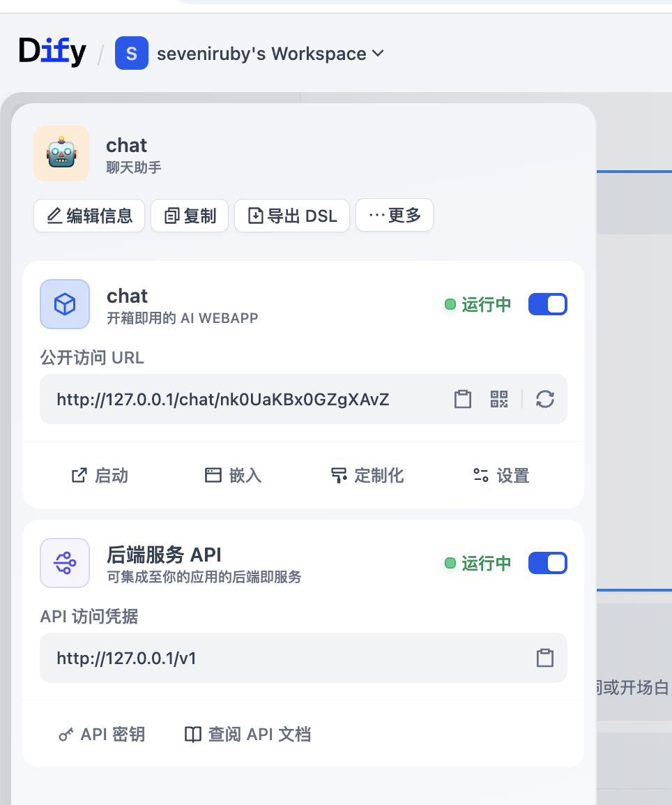672x805 pixels.
Task: Click the blue cube WebApp icon
Action: click(x=65, y=304)
